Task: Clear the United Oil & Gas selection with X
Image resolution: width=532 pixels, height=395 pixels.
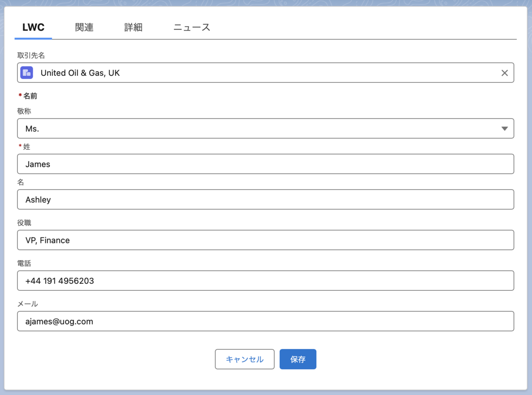Action: click(505, 73)
